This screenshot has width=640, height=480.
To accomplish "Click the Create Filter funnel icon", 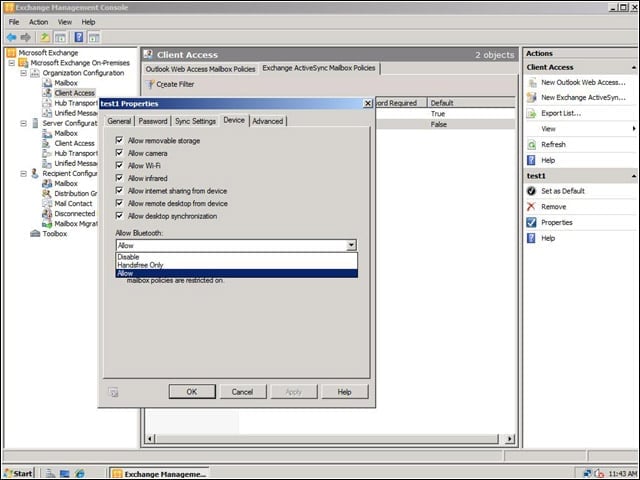I will coord(151,84).
